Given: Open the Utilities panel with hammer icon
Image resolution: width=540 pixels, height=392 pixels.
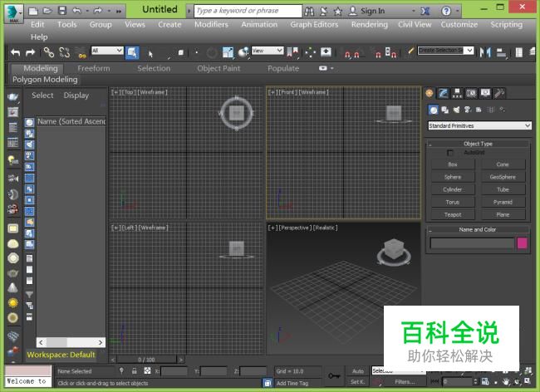Looking at the screenshot, I should tap(499, 94).
